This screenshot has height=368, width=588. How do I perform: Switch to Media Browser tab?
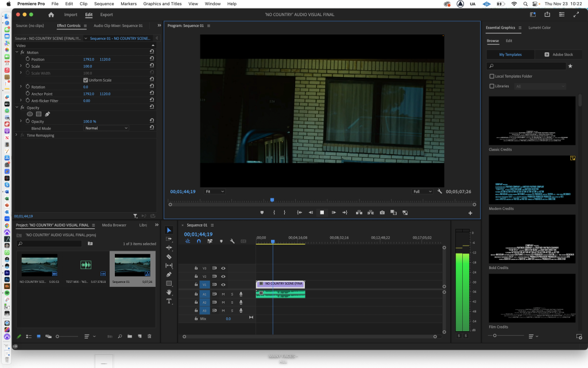pos(114,225)
